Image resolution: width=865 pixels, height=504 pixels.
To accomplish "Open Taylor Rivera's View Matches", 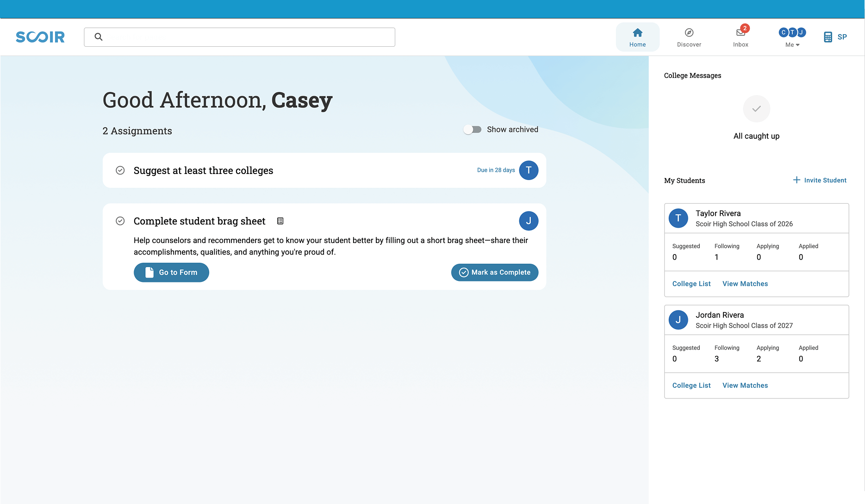I will [x=745, y=284].
